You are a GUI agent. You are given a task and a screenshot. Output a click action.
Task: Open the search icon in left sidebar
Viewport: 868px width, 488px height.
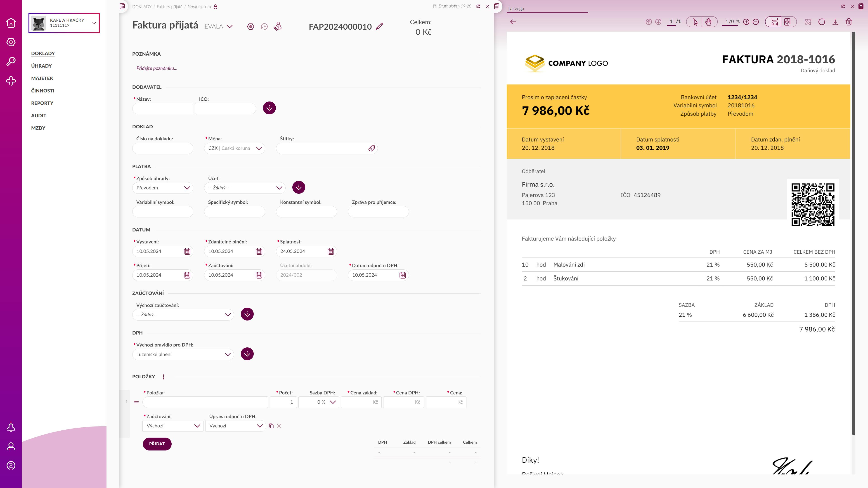click(11, 61)
